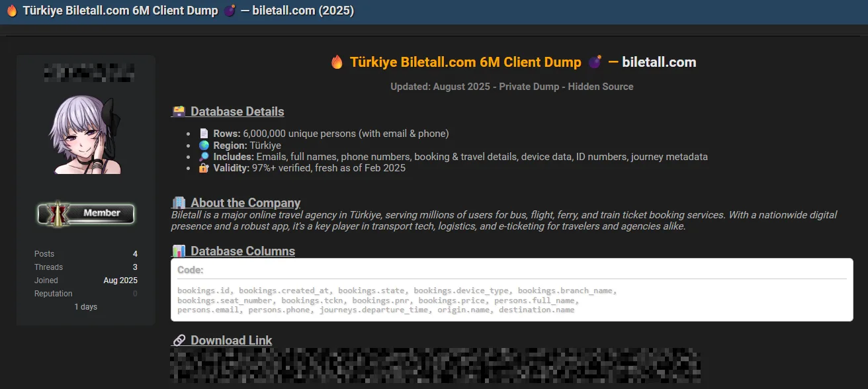Click the lock icon beside Validity

[204, 168]
